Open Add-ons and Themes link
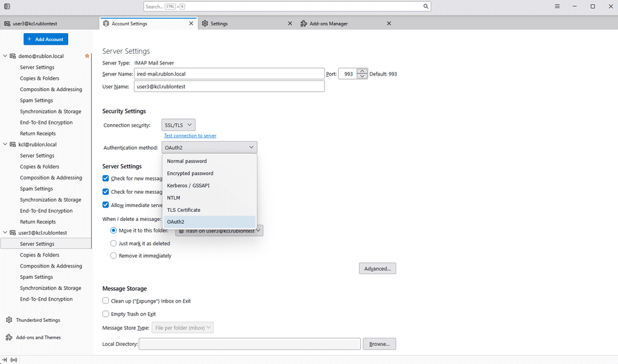The image size is (618, 364). 38,337
